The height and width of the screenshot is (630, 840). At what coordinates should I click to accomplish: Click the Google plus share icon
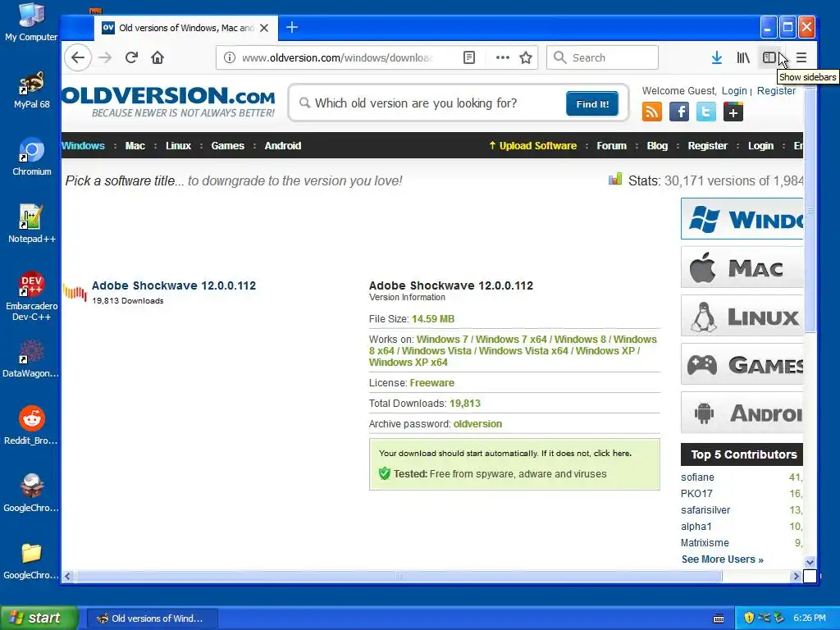pos(733,112)
